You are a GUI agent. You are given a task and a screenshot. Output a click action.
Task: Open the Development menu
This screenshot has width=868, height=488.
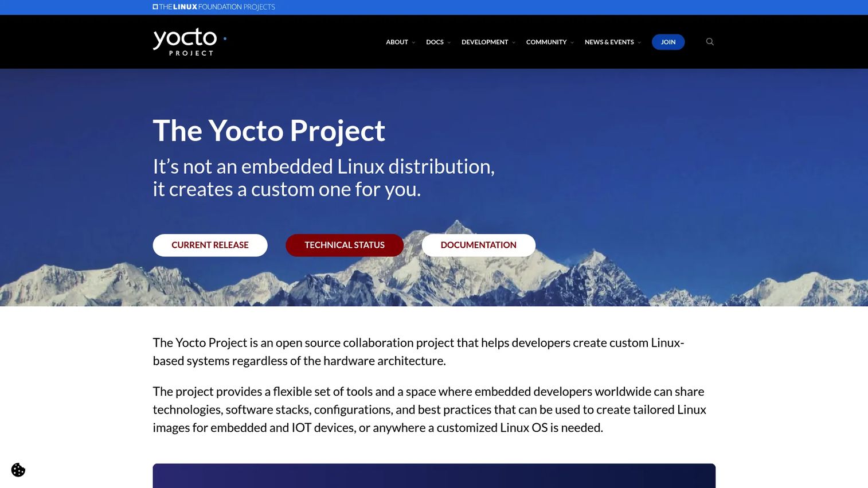pos(484,42)
